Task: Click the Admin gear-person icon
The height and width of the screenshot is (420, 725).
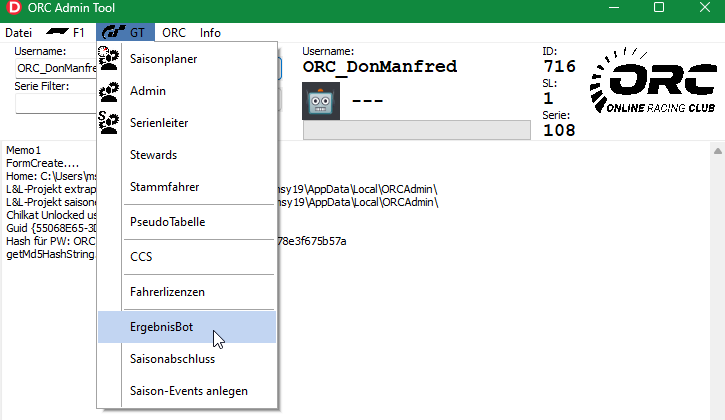Action: click(x=109, y=91)
